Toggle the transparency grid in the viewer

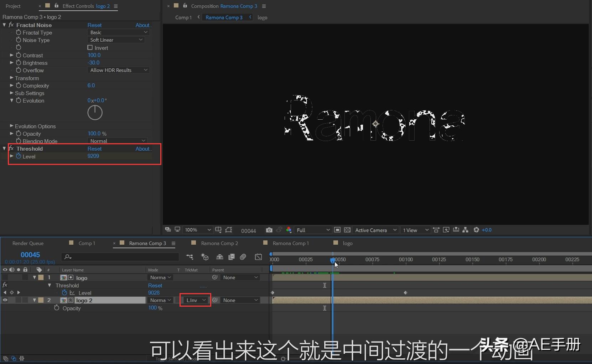tap(347, 230)
